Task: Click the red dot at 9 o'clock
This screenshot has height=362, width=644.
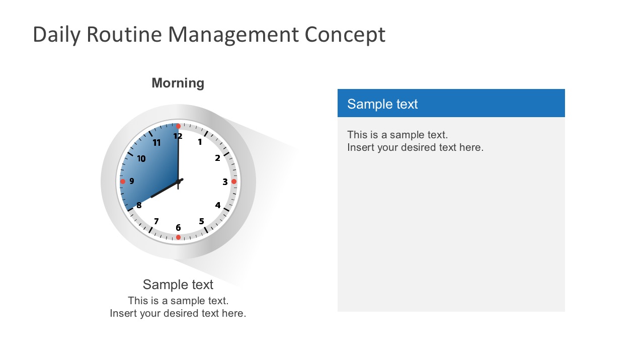Action: 122,182
